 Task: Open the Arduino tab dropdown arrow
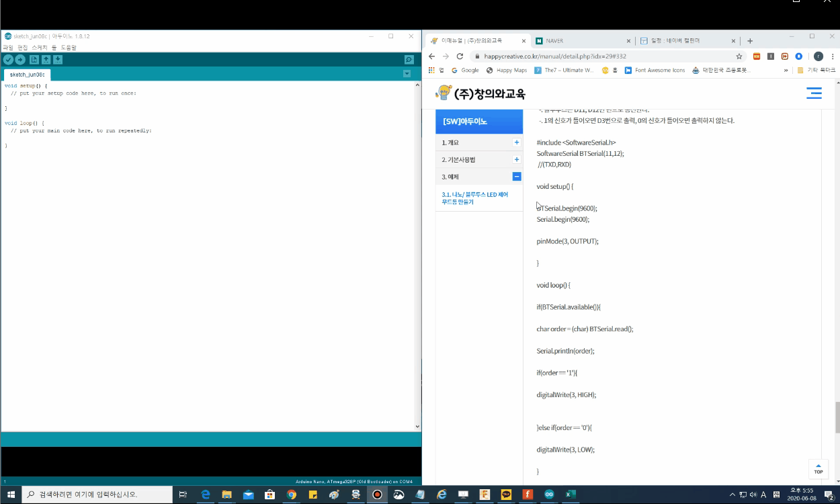pyautogui.click(x=407, y=74)
